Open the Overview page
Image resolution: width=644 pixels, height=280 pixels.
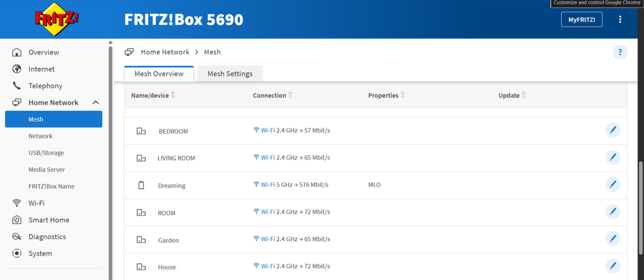pos(43,52)
